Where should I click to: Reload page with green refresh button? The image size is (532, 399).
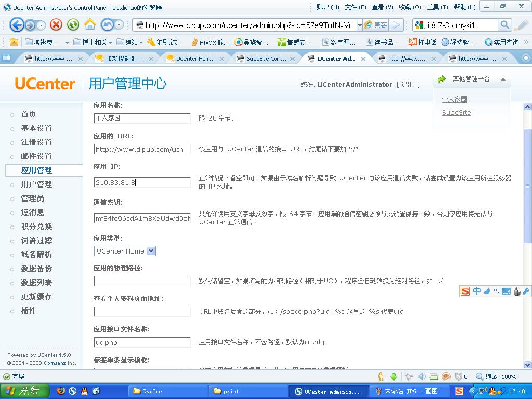pyautogui.click(x=73, y=25)
